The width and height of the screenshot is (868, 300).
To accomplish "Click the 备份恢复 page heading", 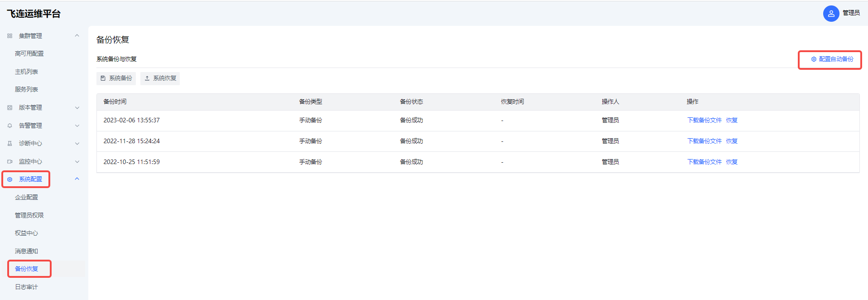I will [x=113, y=40].
